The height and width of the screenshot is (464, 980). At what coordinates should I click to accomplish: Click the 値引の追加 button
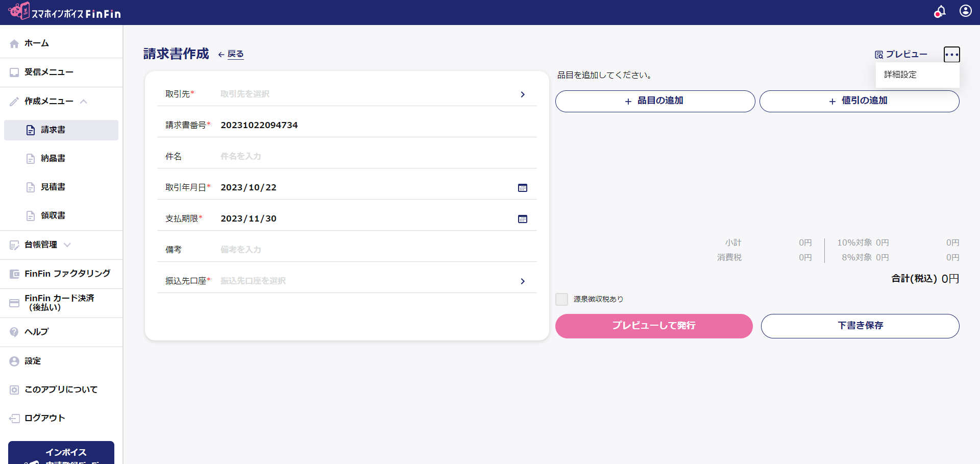859,101
